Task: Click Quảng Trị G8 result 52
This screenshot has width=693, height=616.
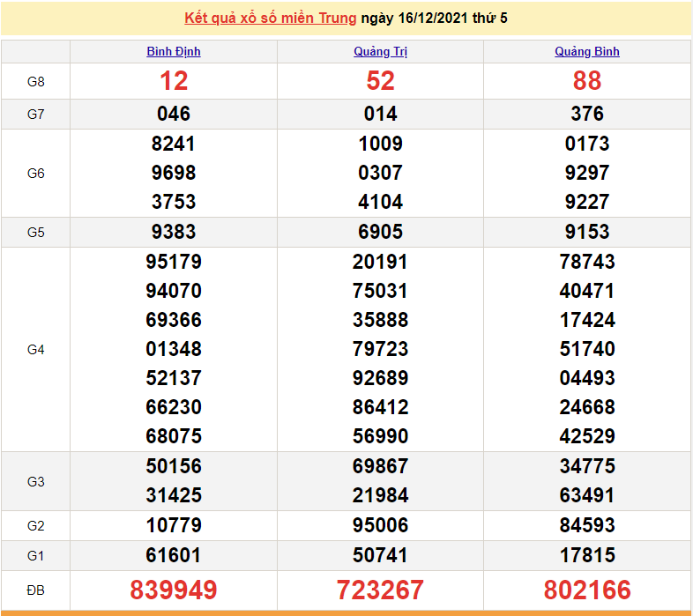Action: 380,81
